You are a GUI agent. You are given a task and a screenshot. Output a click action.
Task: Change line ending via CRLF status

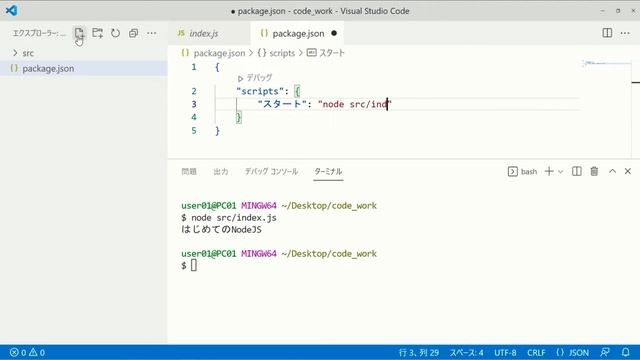pyautogui.click(x=536, y=352)
